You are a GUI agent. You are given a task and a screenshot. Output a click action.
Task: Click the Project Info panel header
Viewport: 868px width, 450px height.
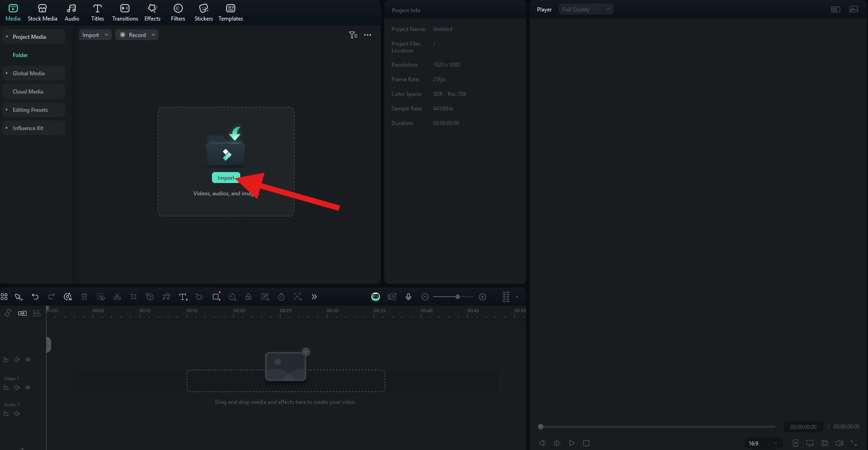406,10
